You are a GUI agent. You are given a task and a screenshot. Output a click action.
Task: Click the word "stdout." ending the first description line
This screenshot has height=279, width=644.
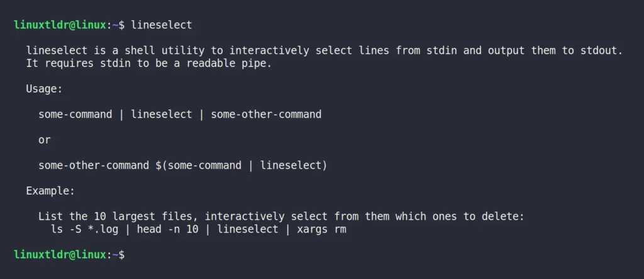(x=602, y=50)
